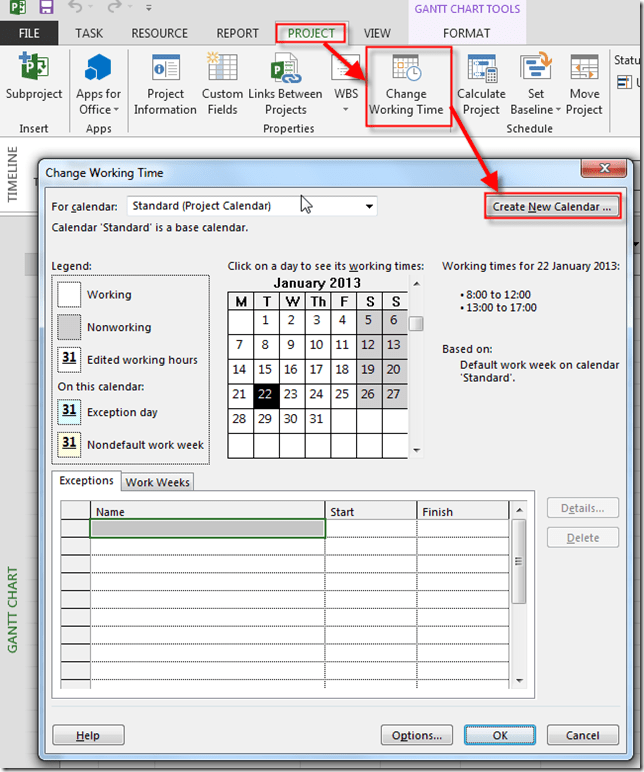Open the RESOURCE ribbon tab
644x772 pixels.
[159, 33]
